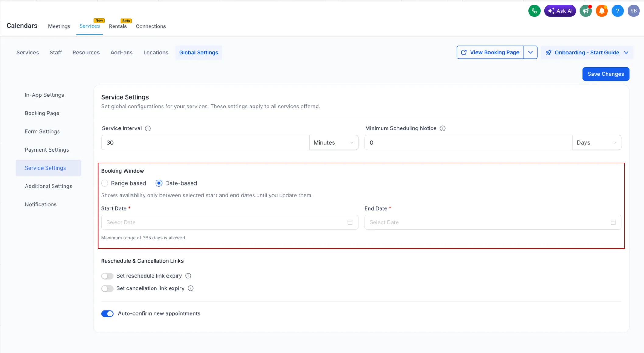Switch to the Meetings tab
644x353 pixels.
point(59,26)
